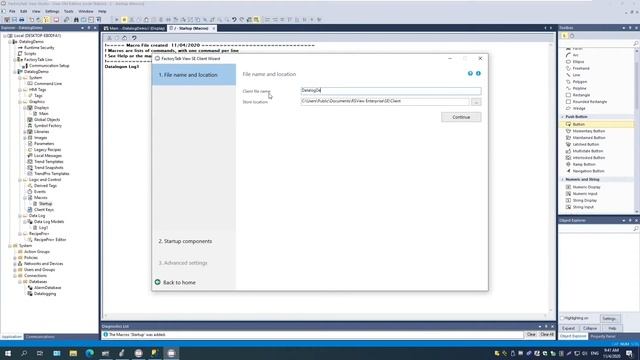Switch to Communications tab in Explorer
Viewport: 640px width, 360px height.
40,337
